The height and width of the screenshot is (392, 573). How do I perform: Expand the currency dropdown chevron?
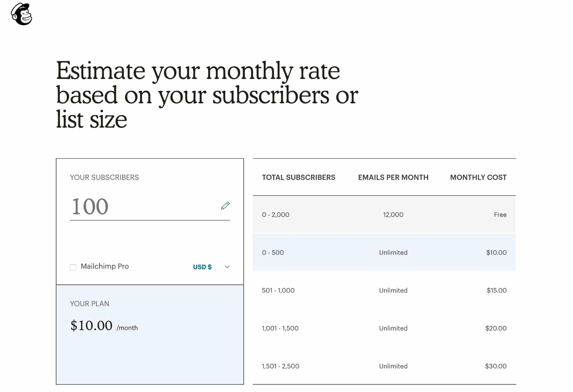227,267
